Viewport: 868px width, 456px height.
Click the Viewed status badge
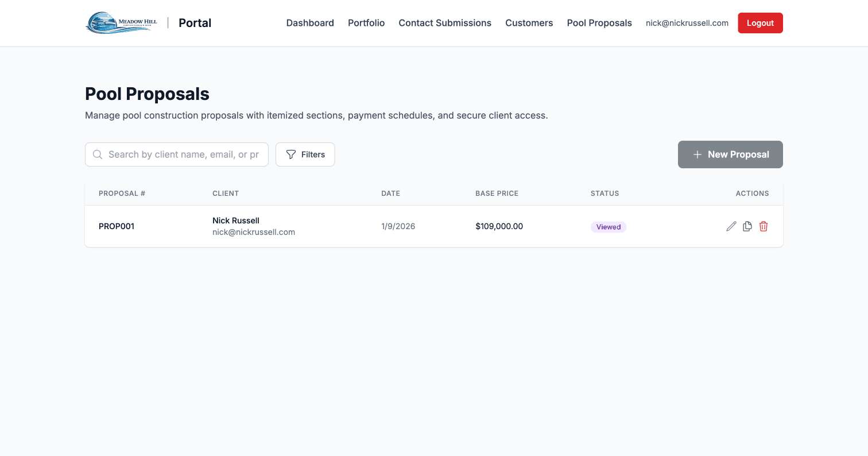[609, 227]
